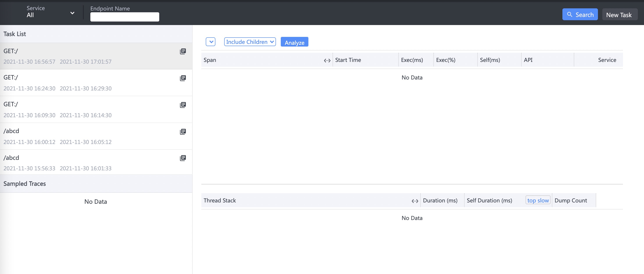The width and height of the screenshot is (644, 274).
Task: Expand the empty trace selector dropdown
Action: tap(211, 42)
